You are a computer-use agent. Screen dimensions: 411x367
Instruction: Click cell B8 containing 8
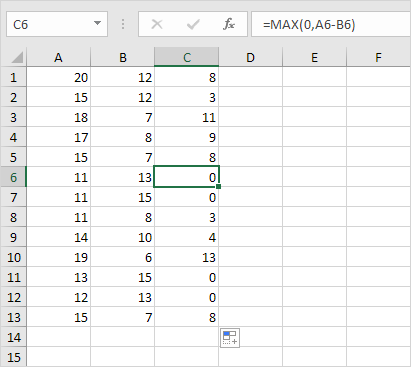click(122, 217)
